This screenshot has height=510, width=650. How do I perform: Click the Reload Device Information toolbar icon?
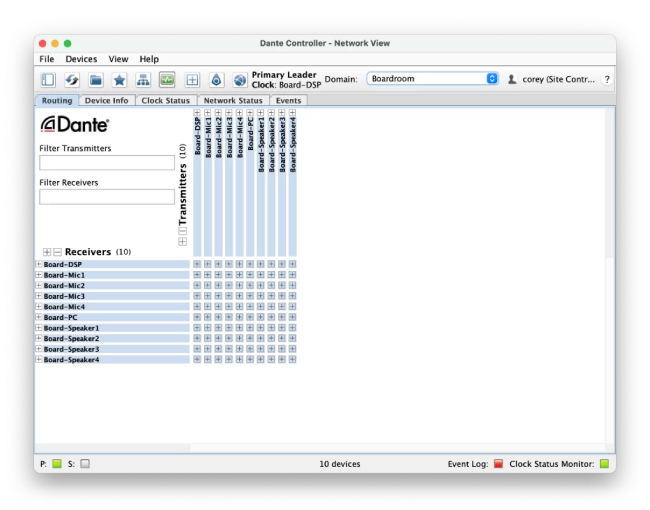point(73,79)
